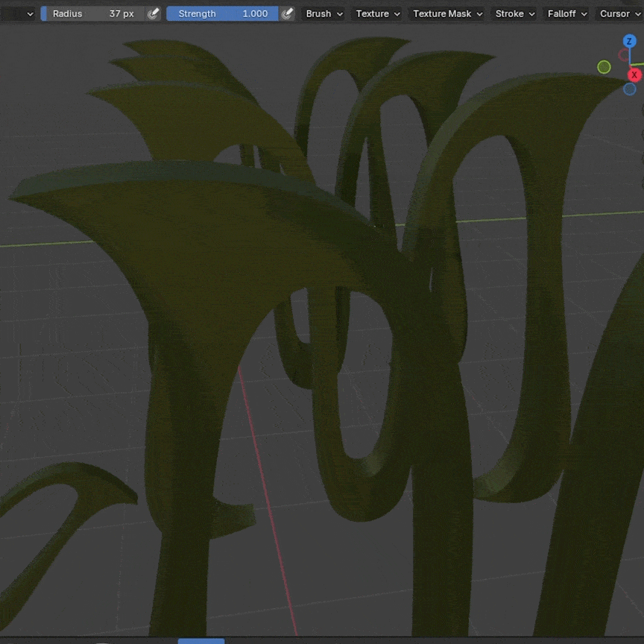Screen dimensions: 644x644
Task: Snap view to the Z axis gizmo
Action: pyautogui.click(x=629, y=42)
